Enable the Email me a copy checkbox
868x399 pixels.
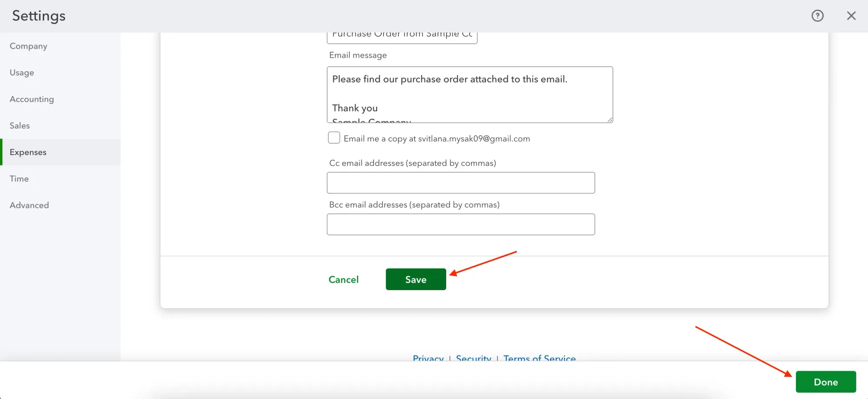(334, 138)
